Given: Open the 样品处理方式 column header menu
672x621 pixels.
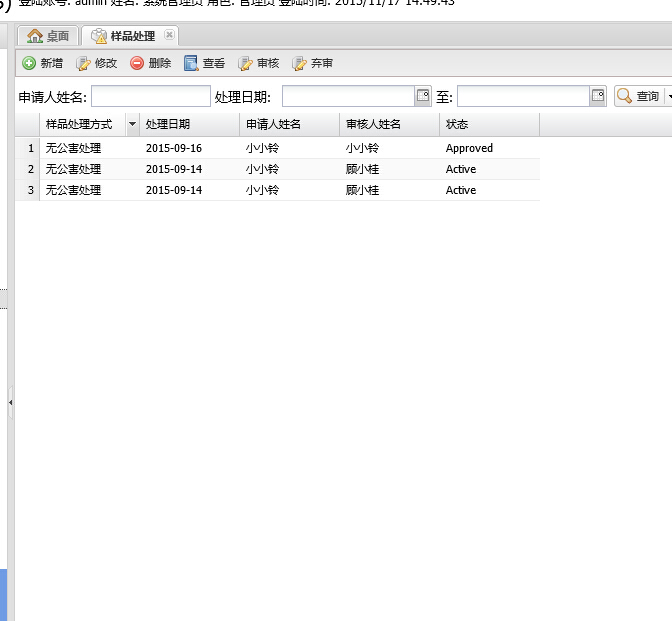Looking at the screenshot, I should [132, 124].
